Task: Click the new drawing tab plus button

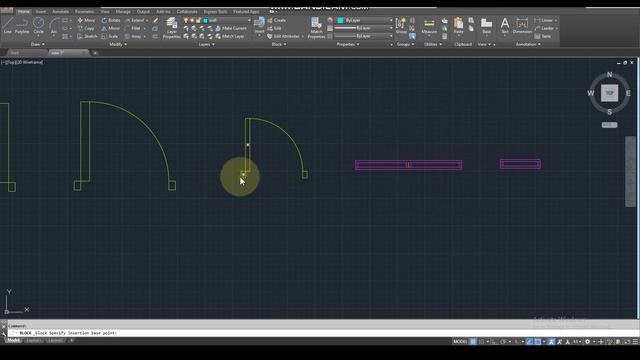Action: [95, 53]
